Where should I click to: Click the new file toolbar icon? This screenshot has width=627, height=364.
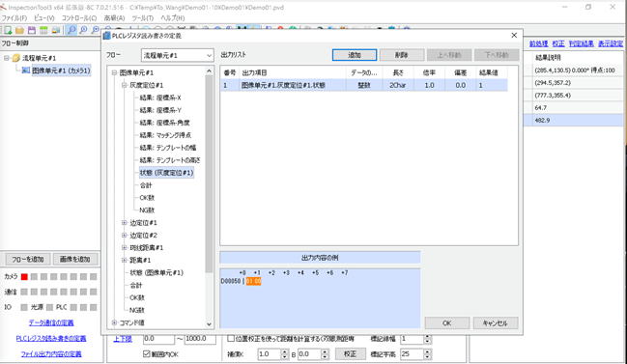[7, 30]
